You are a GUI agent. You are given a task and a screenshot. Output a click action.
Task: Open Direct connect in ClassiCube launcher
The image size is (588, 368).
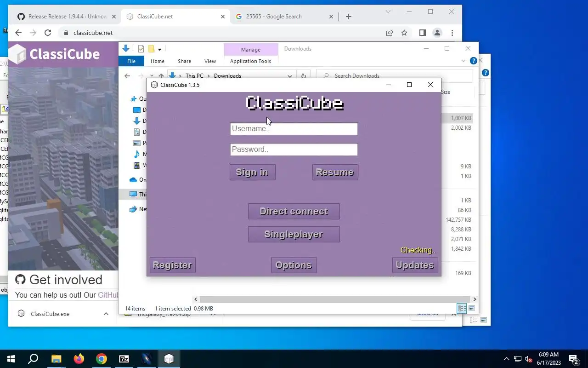point(294,211)
